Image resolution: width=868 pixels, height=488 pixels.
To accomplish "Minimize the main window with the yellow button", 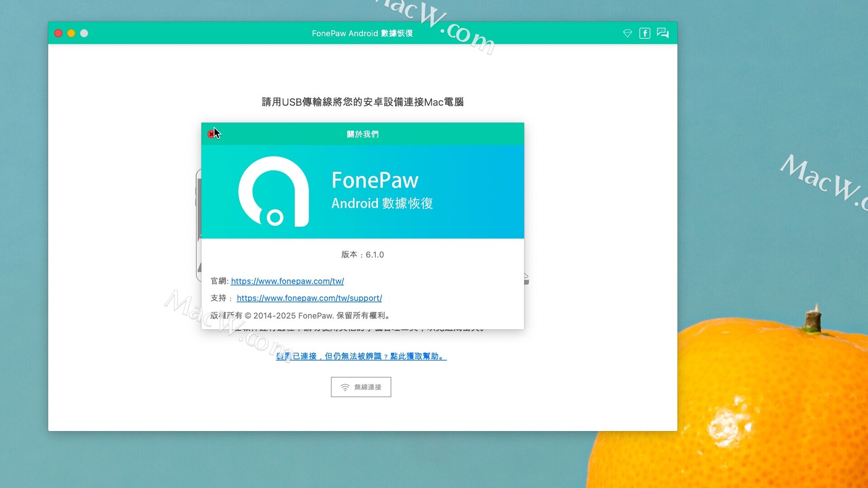I will [71, 33].
